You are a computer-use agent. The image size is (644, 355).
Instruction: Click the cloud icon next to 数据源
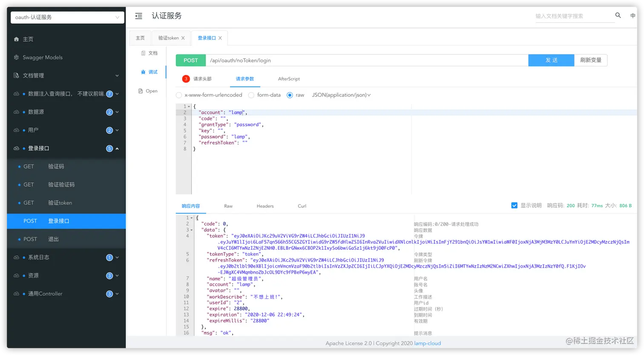click(x=16, y=112)
